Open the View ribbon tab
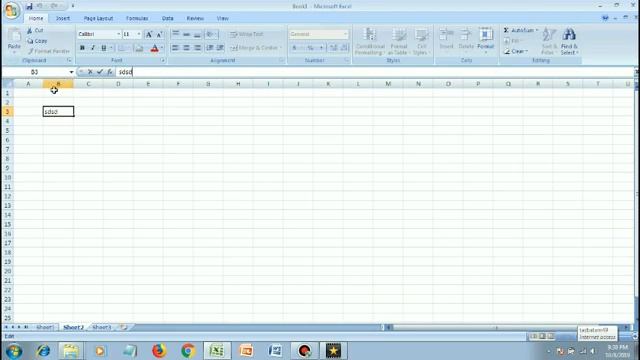Screen dimensions: 640x360 point(222,18)
